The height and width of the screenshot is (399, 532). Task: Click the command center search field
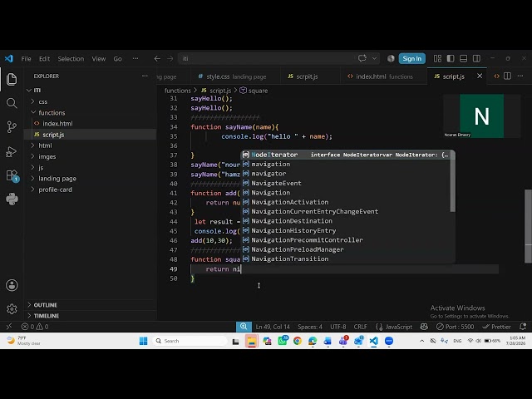pyautogui.click(x=278, y=58)
